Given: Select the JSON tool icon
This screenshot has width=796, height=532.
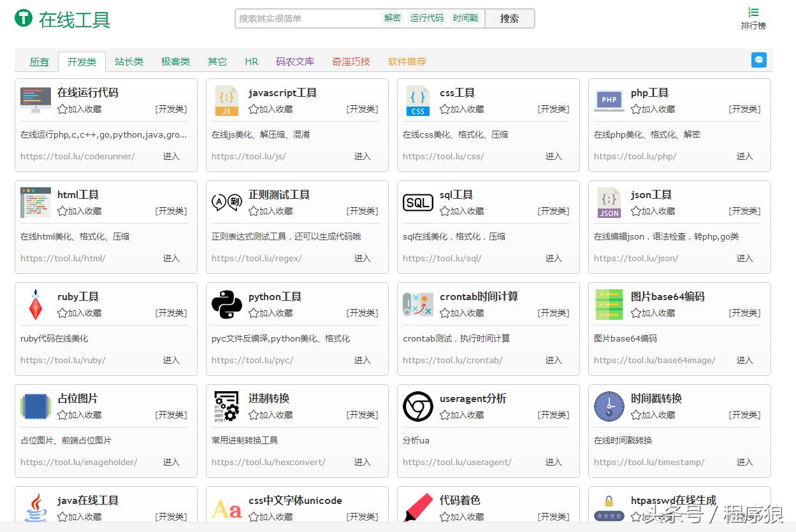Looking at the screenshot, I should 609,203.
